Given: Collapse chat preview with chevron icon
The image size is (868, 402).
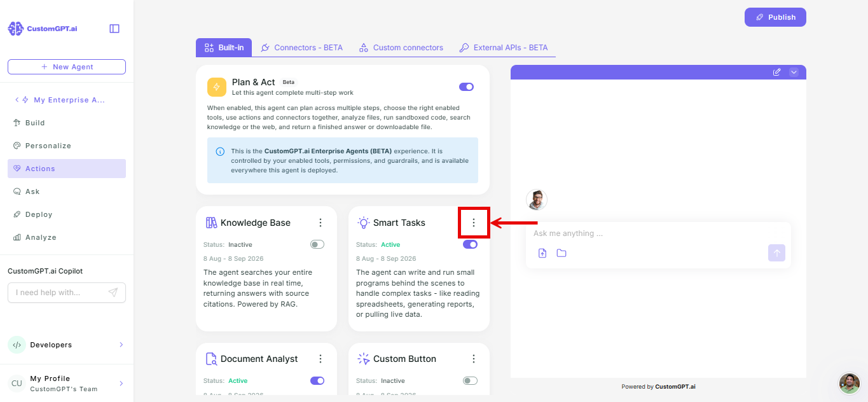Looking at the screenshot, I should pyautogui.click(x=794, y=72).
